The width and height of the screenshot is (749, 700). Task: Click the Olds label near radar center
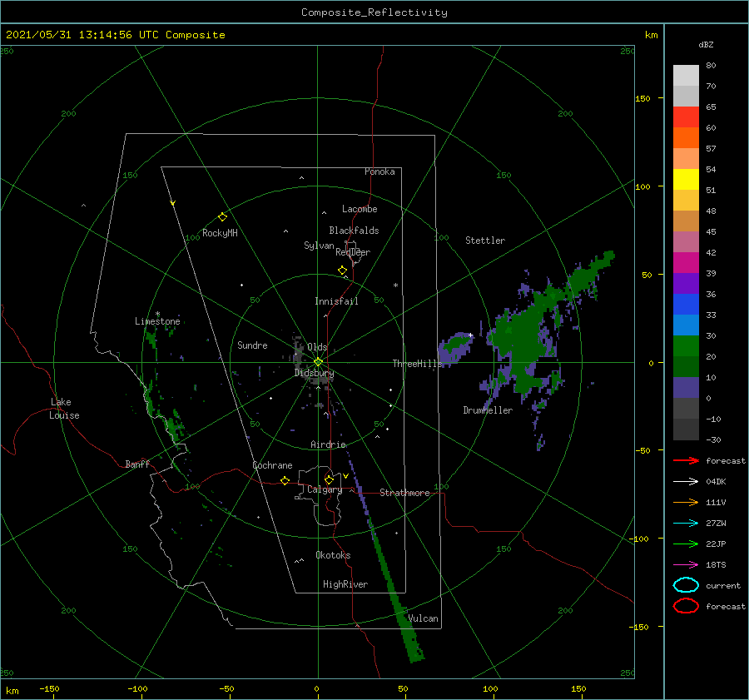click(317, 347)
